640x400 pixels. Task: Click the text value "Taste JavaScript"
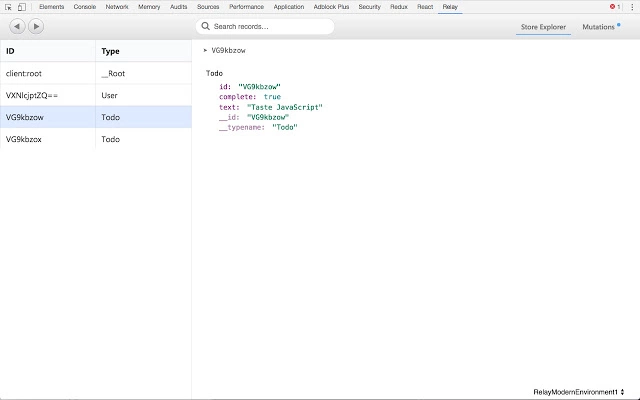[x=285, y=107]
